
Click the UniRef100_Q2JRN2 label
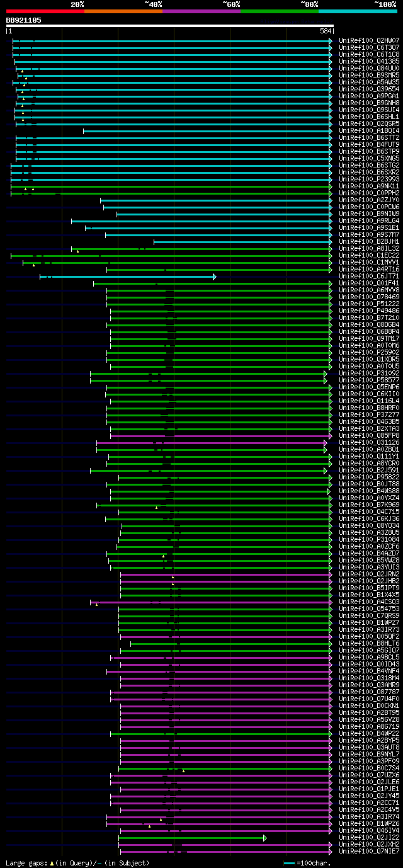(x=369, y=574)
